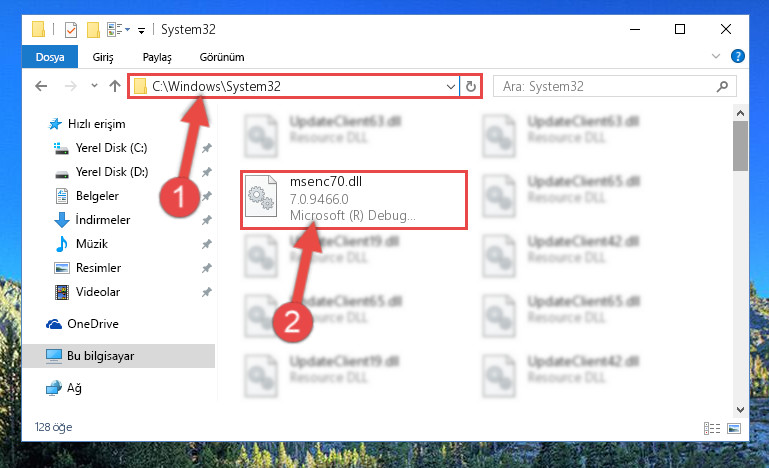This screenshot has height=468, width=769.
Task: Switch to details view layout
Action: [x=712, y=428]
